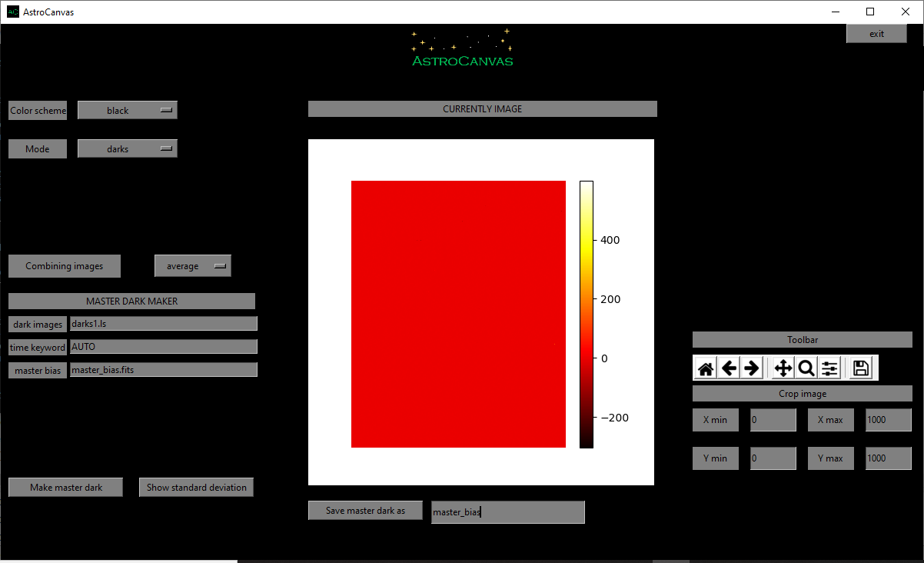The height and width of the screenshot is (563, 924).
Task: Focus the darks1.ls input field
Action: click(164, 323)
